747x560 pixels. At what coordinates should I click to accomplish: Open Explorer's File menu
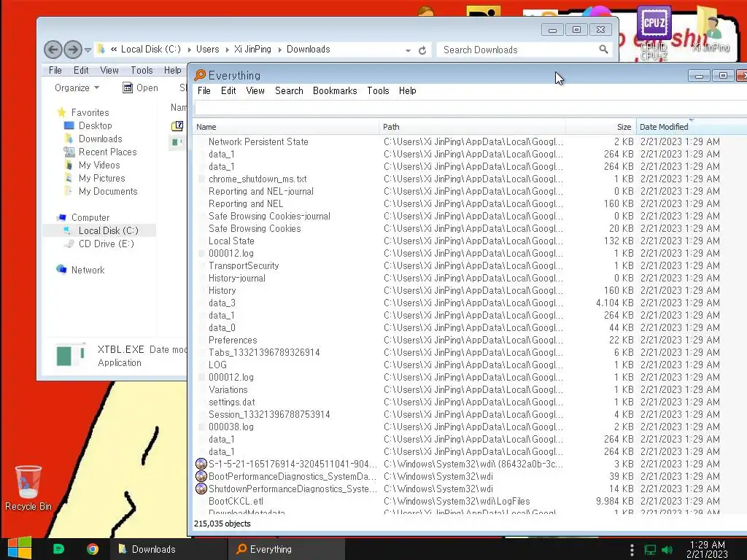[x=55, y=70]
